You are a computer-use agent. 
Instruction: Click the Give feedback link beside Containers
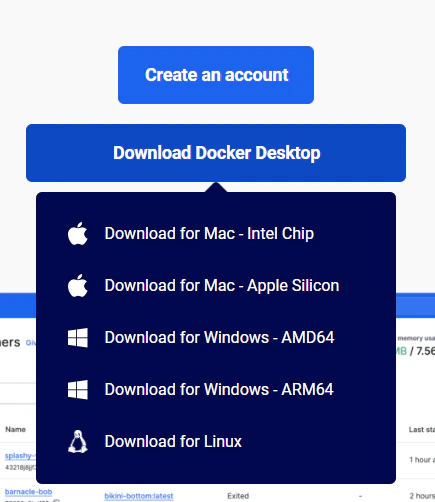pyautogui.click(x=31, y=343)
